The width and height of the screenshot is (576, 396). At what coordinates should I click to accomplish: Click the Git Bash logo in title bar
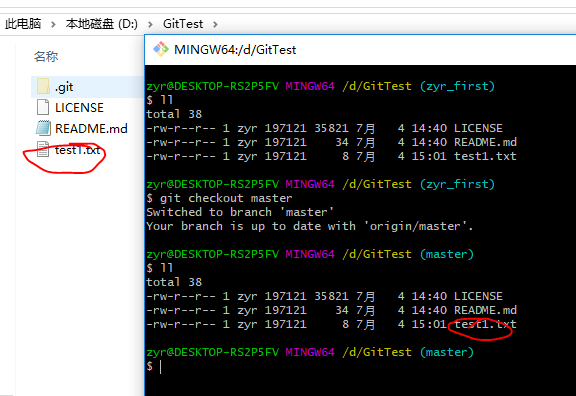point(161,49)
